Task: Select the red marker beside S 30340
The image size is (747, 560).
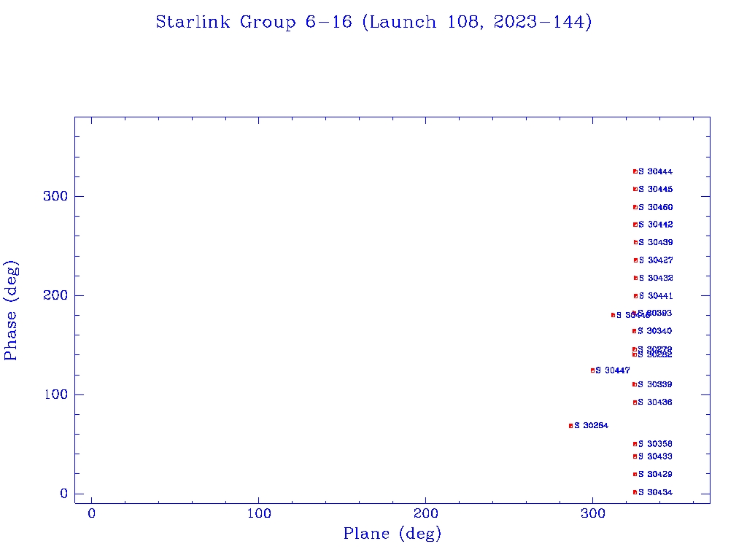Action: coord(634,331)
